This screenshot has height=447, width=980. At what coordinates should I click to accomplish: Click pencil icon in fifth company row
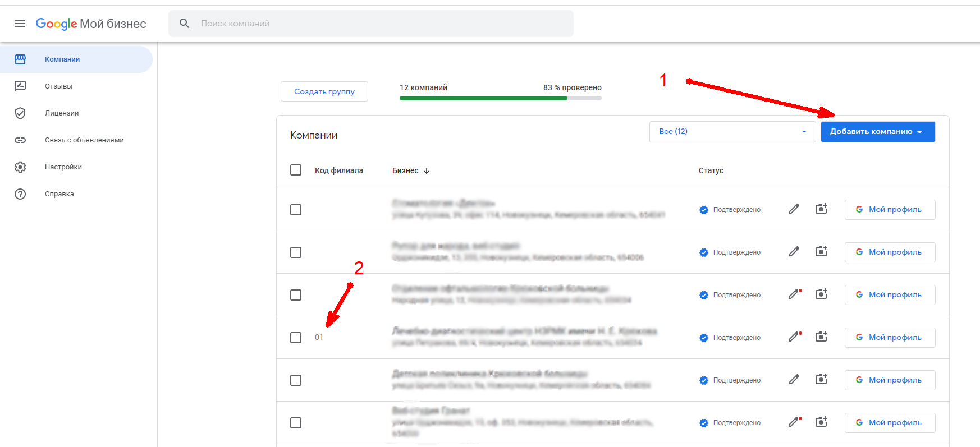794,380
